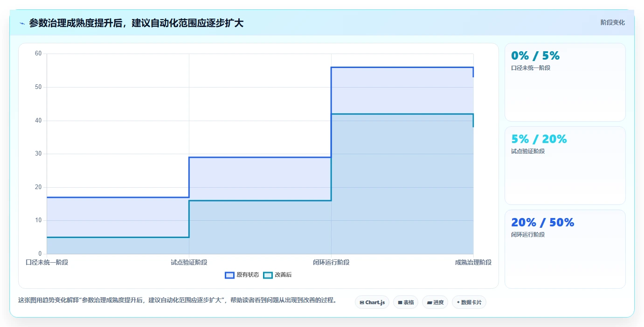Click the x-axis label 闭环运行阶段

331,262
